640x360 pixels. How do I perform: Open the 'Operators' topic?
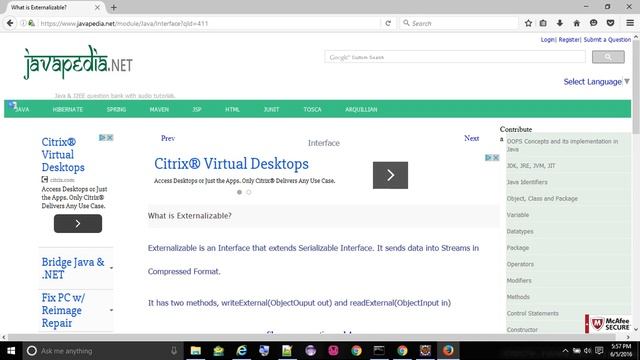pos(520,264)
